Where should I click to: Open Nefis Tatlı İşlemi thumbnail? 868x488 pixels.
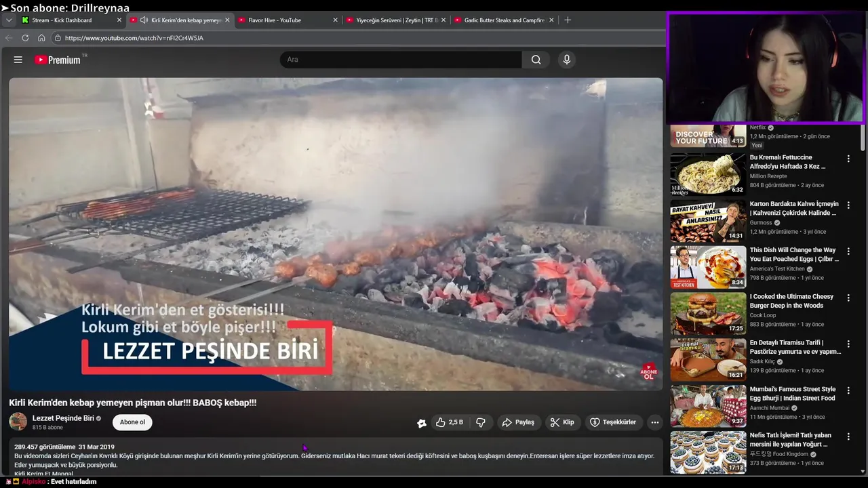pos(708,452)
